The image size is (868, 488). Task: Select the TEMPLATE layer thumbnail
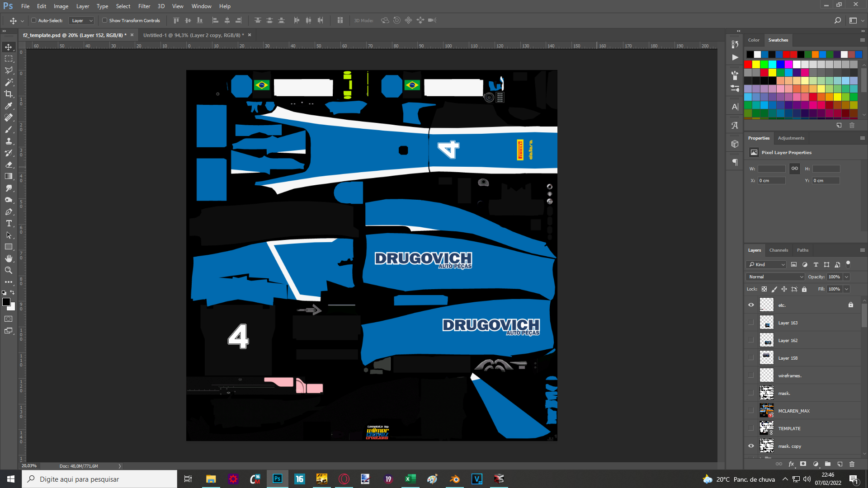(x=766, y=428)
